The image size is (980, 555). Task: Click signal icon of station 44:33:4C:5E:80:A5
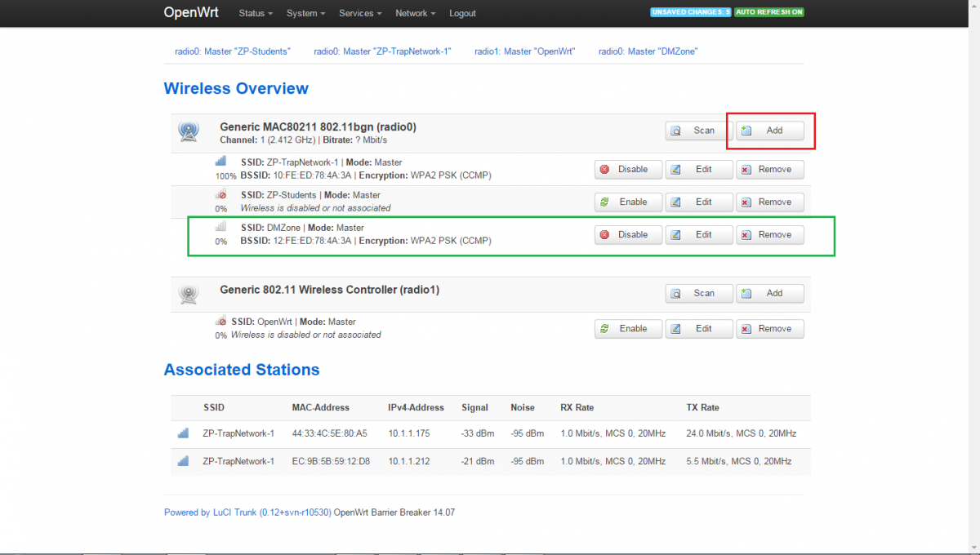183,433
